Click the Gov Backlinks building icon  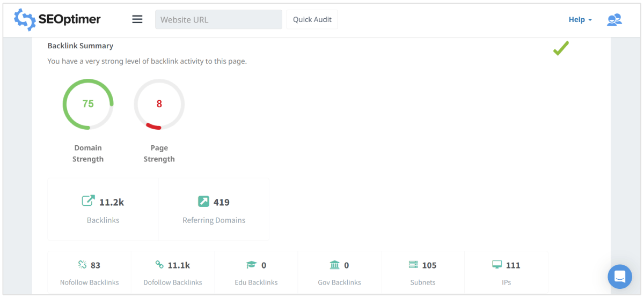[334, 265]
